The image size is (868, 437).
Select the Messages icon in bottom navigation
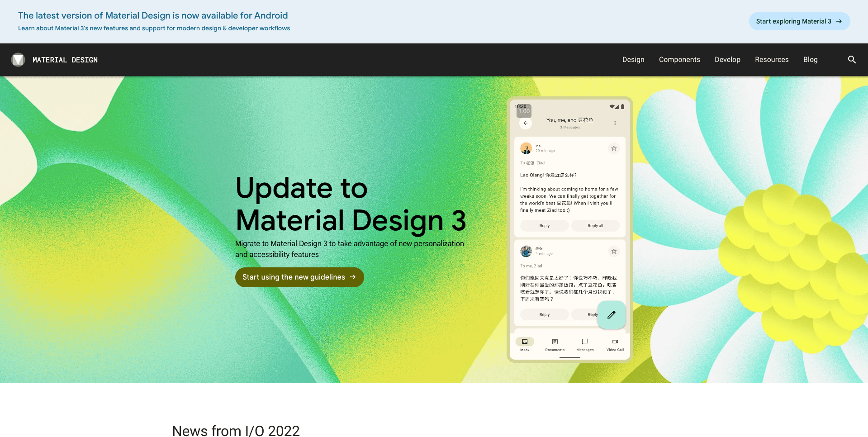click(x=585, y=342)
